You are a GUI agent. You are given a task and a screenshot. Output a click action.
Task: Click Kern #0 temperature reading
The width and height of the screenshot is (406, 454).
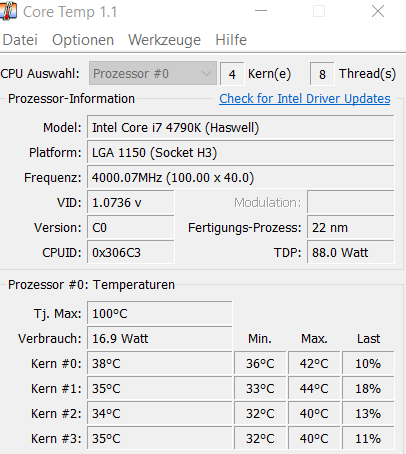(x=160, y=363)
